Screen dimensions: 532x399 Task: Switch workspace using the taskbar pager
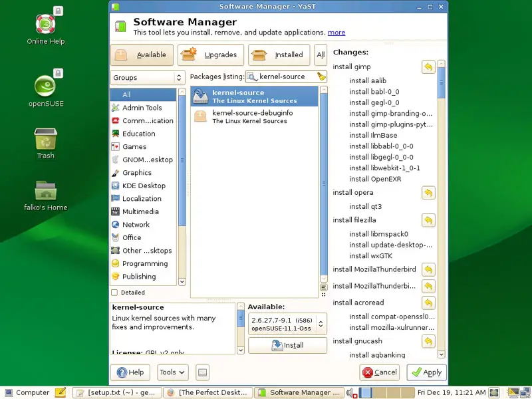[x=387, y=392]
